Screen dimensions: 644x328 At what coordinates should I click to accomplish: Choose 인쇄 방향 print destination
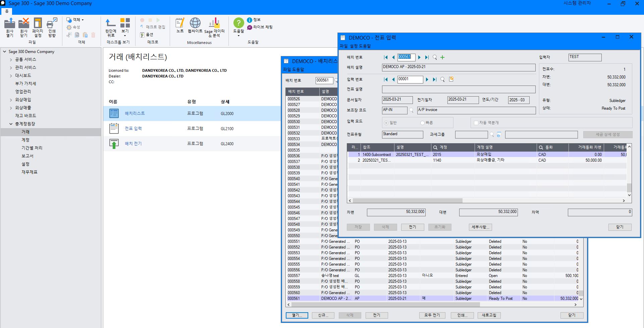52,27
